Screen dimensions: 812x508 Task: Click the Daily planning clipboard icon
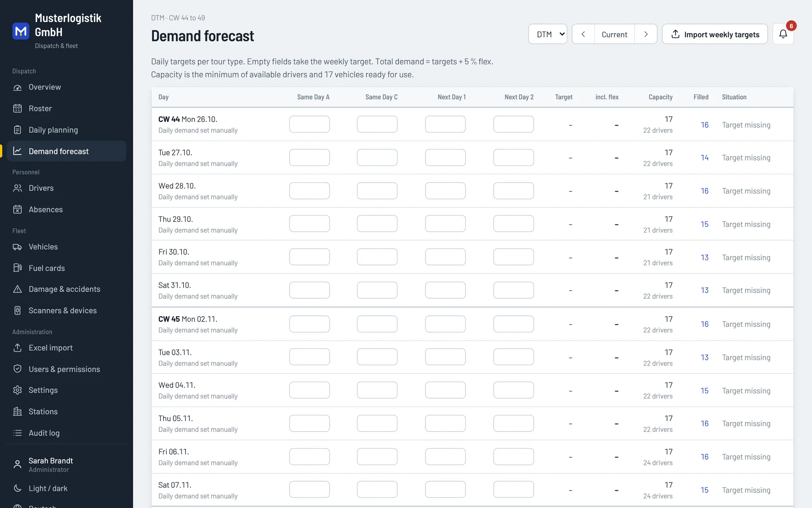tap(17, 130)
